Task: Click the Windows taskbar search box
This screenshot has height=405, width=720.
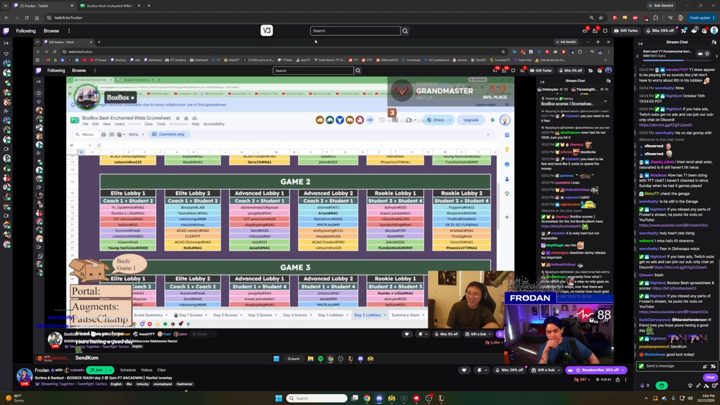Action: tap(317, 398)
